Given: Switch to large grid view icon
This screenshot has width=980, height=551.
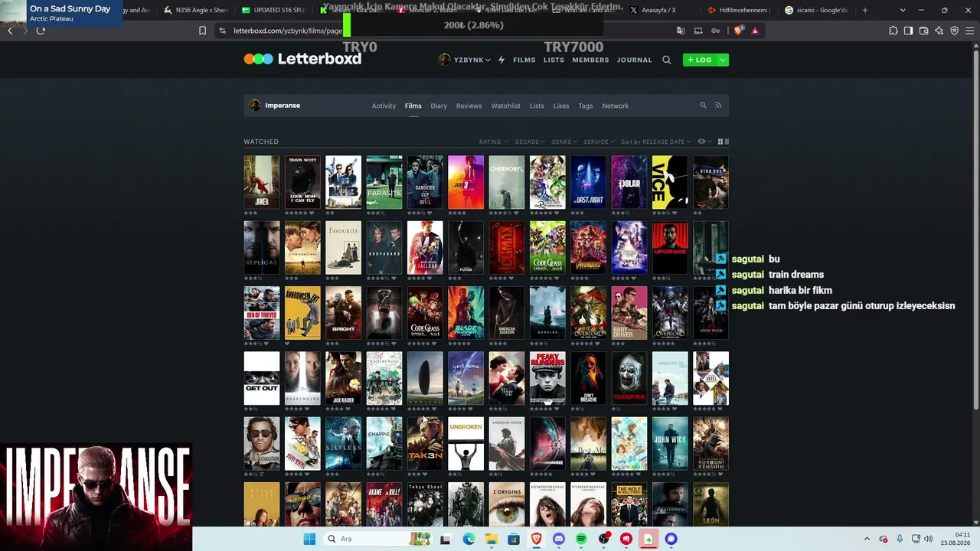Looking at the screenshot, I should (x=720, y=142).
